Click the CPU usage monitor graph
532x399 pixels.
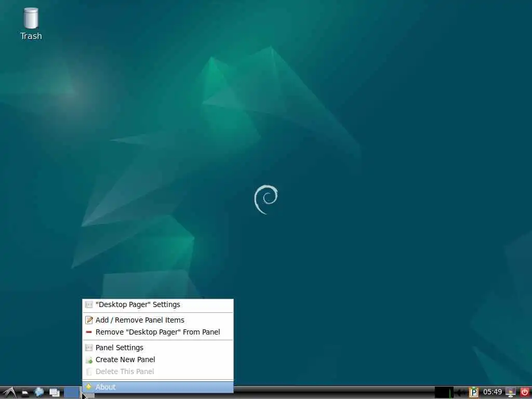444,393
